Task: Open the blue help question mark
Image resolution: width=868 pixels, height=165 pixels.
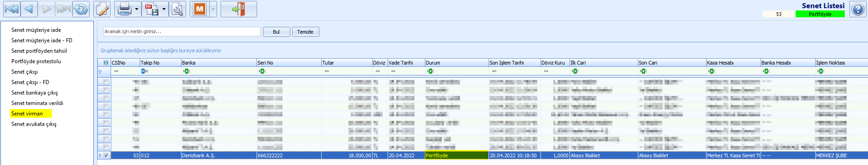Action: [858, 9]
